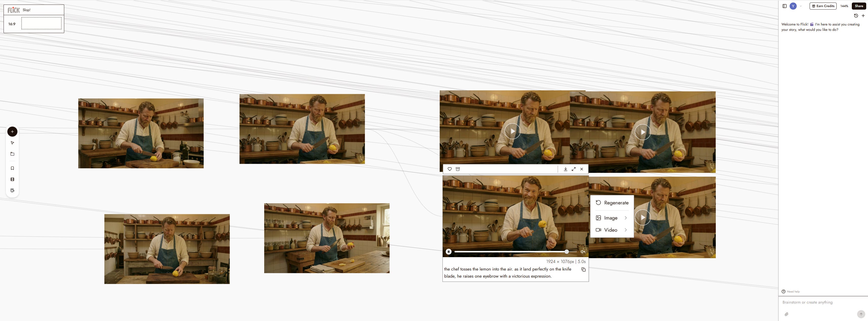Copy the prompt text with copy icon
The height and width of the screenshot is (321, 868).
coord(583,270)
